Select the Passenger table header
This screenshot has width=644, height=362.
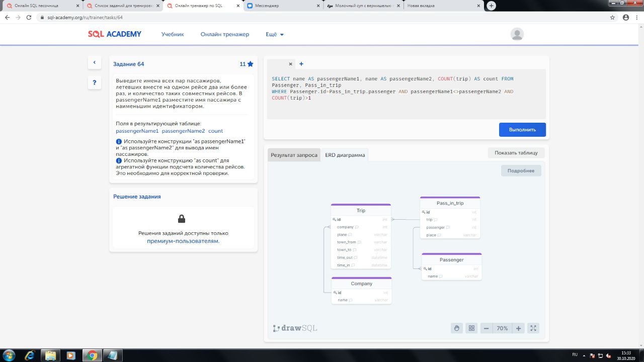click(x=451, y=259)
